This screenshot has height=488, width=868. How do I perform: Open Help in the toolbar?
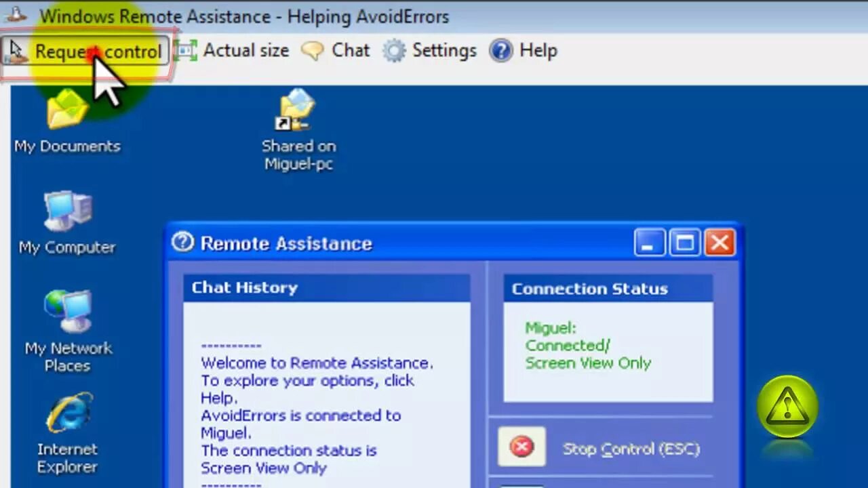click(523, 51)
